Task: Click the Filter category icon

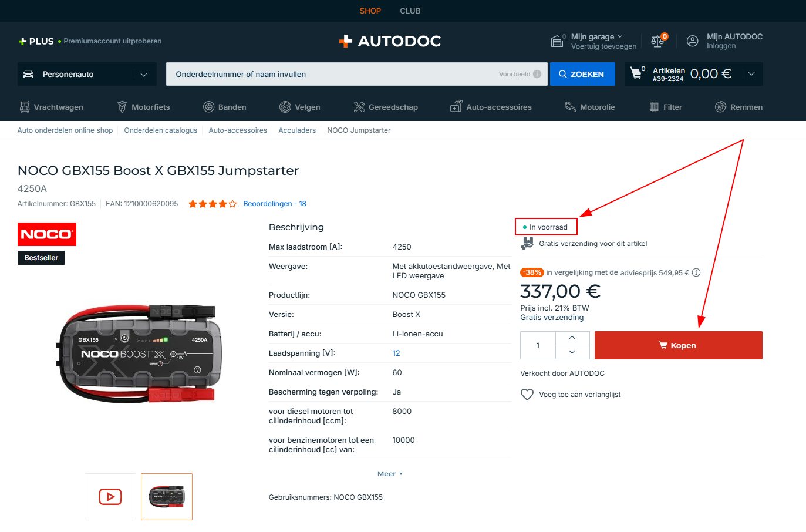Action: pyautogui.click(x=654, y=107)
